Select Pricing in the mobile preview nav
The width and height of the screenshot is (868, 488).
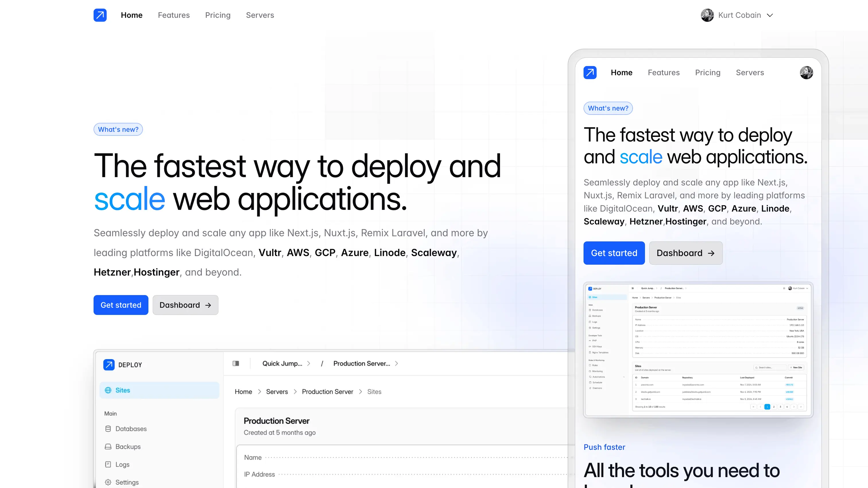coord(708,72)
